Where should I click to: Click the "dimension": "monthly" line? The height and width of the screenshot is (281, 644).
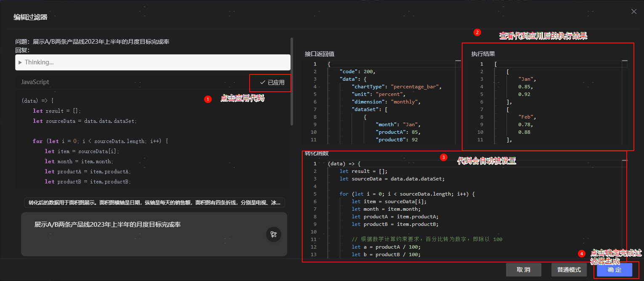point(386,102)
